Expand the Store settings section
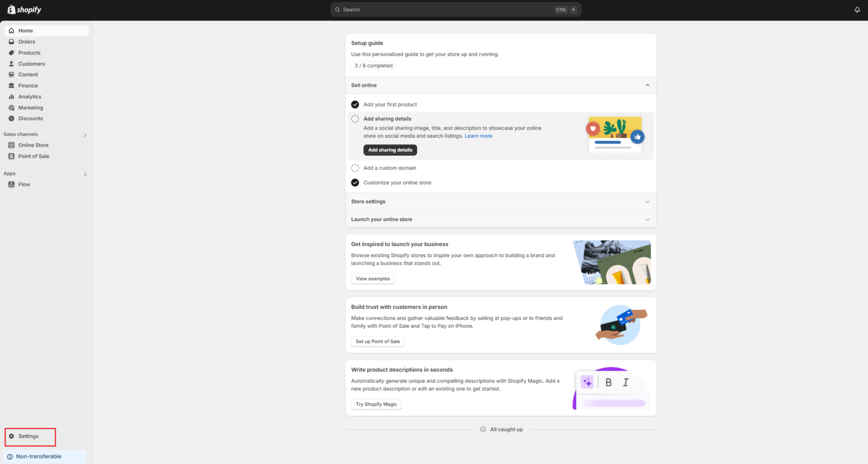The image size is (868, 464). point(647,201)
